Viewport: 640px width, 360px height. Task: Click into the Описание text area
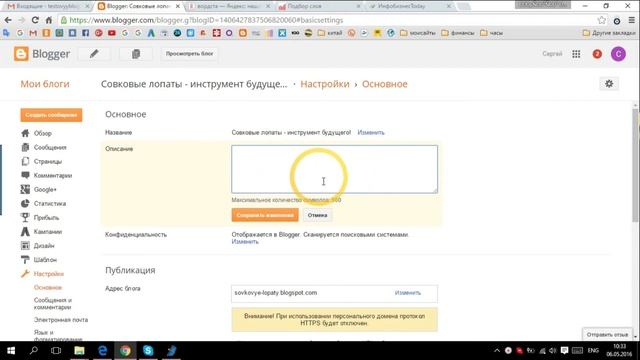tap(334, 169)
